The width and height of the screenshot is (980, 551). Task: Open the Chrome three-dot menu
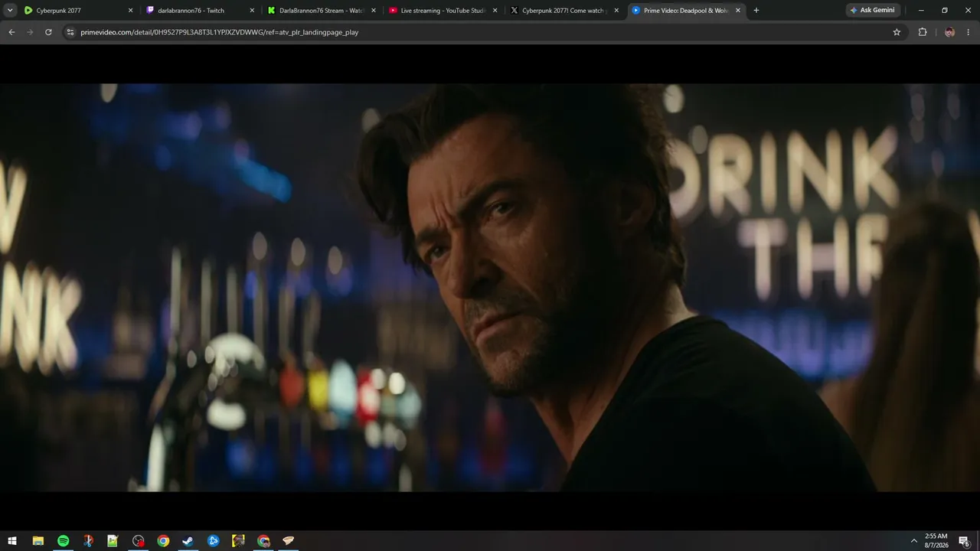(969, 32)
